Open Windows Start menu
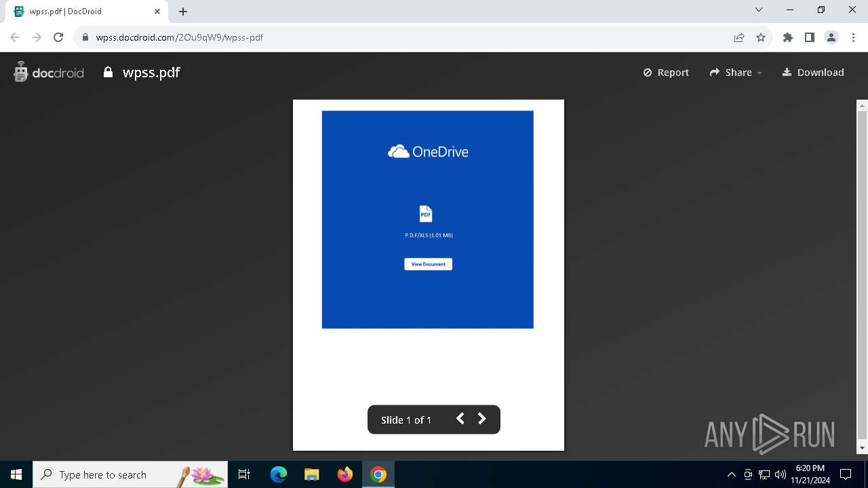This screenshot has width=868, height=488. pyautogui.click(x=16, y=474)
